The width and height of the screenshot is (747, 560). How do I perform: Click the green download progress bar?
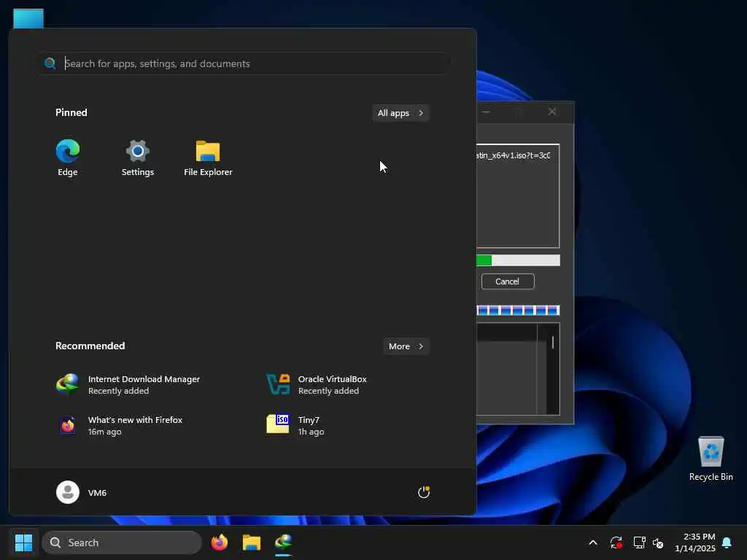click(x=519, y=260)
